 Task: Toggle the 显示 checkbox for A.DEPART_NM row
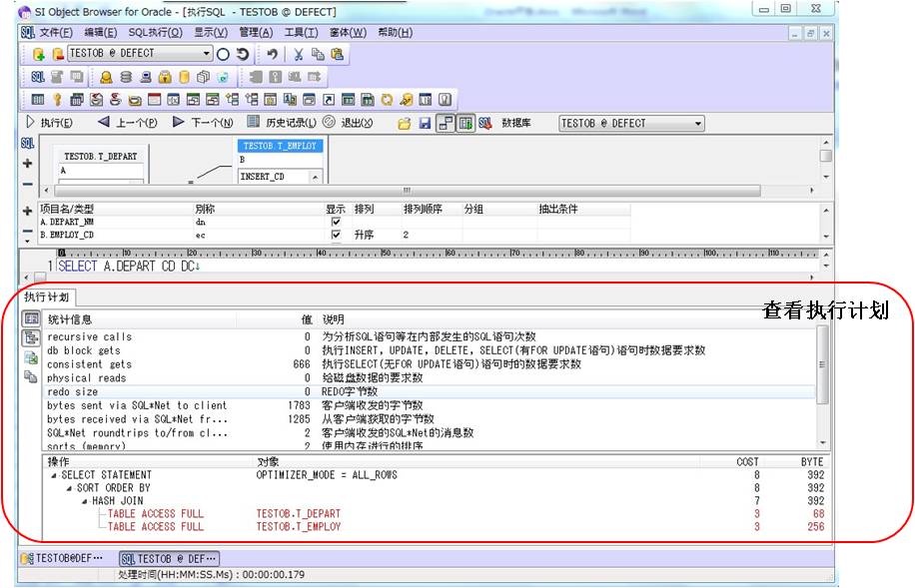(x=335, y=220)
